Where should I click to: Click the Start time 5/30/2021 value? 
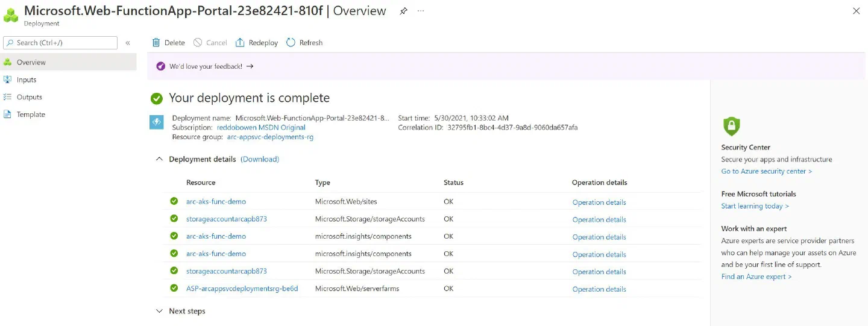(471, 118)
